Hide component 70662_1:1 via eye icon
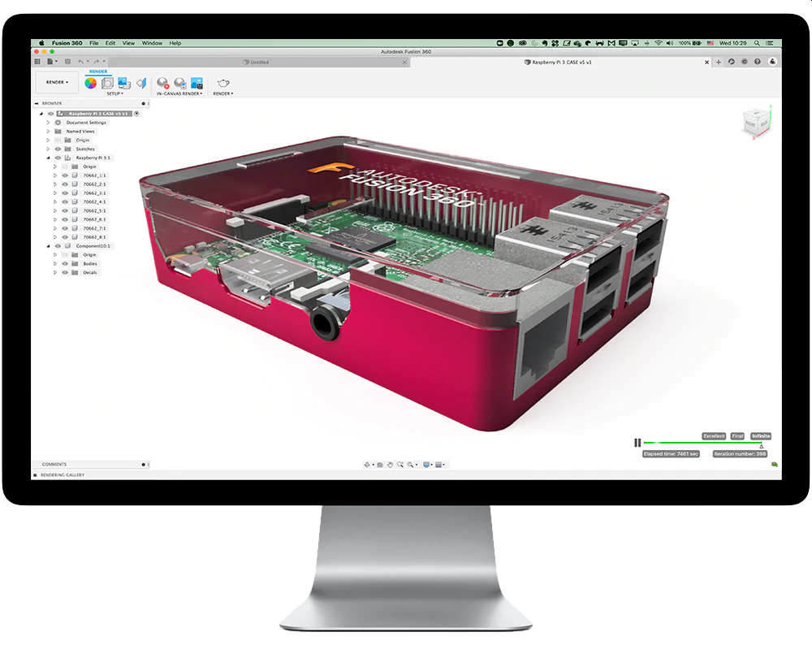Viewport: 812px width, 671px height. click(65, 175)
